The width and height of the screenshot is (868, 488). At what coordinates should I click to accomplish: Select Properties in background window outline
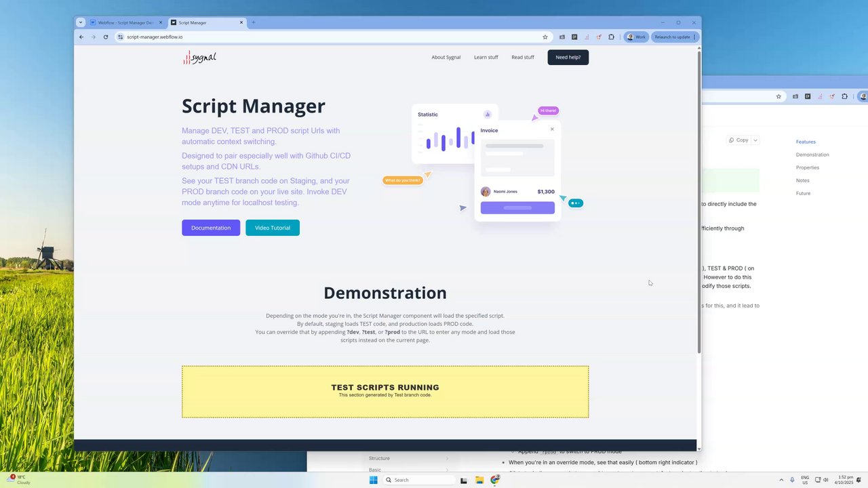808,167
